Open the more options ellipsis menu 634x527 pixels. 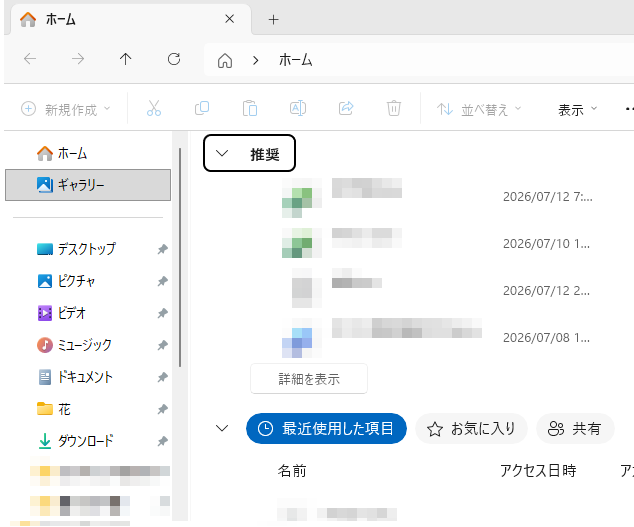point(629,108)
